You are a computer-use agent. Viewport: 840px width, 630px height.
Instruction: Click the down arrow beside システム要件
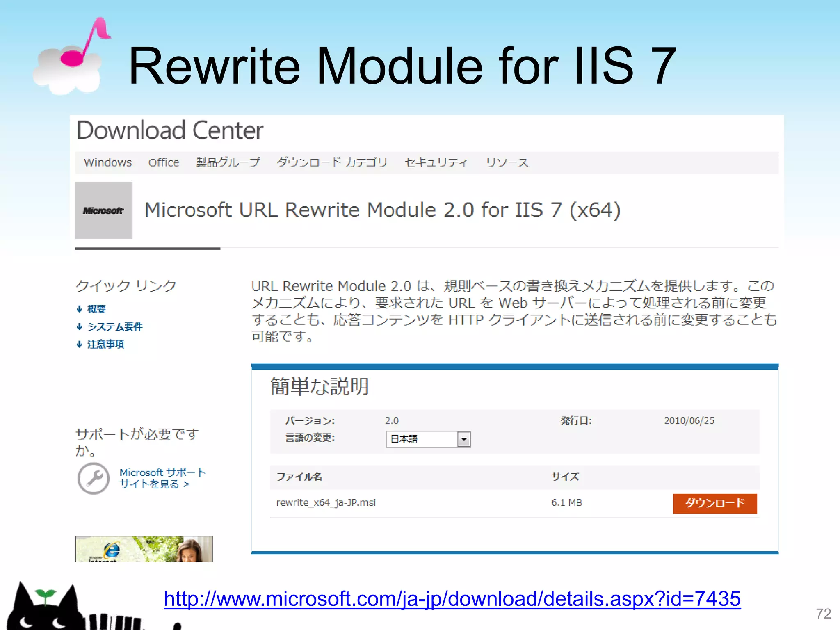(x=80, y=326)
